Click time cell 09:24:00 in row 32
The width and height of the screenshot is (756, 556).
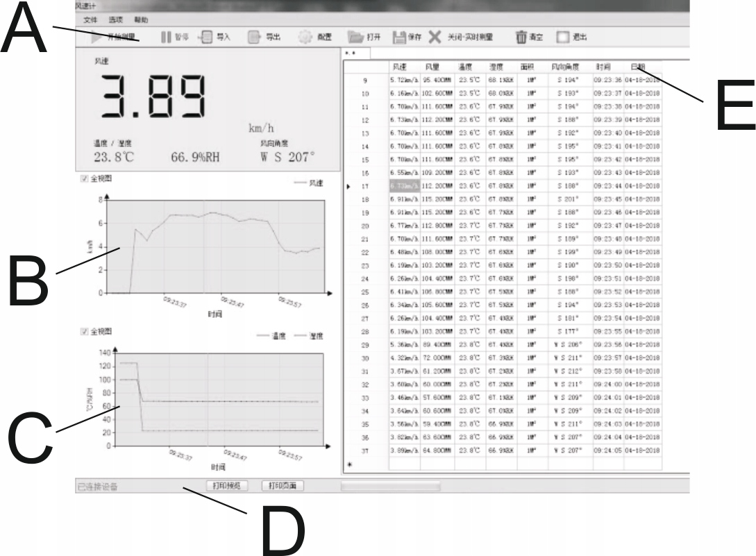click(x=608, y=385)
